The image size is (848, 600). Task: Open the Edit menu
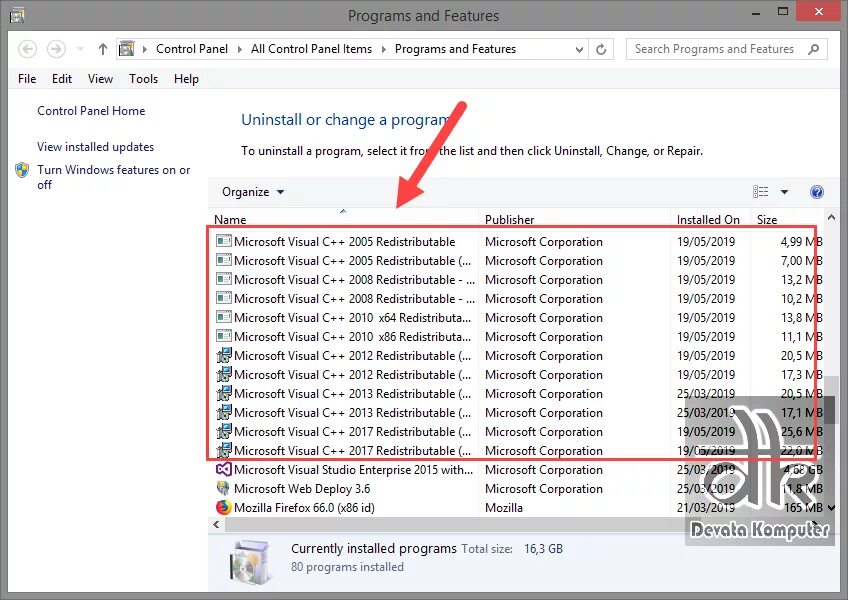(x=62, y=79)
